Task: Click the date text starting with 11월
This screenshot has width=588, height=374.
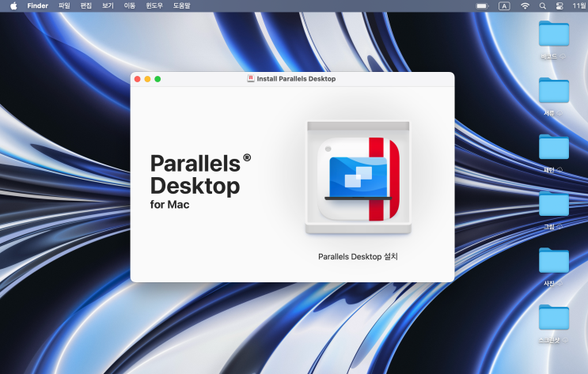Action: pyautogui.click(x=580, y=6)
